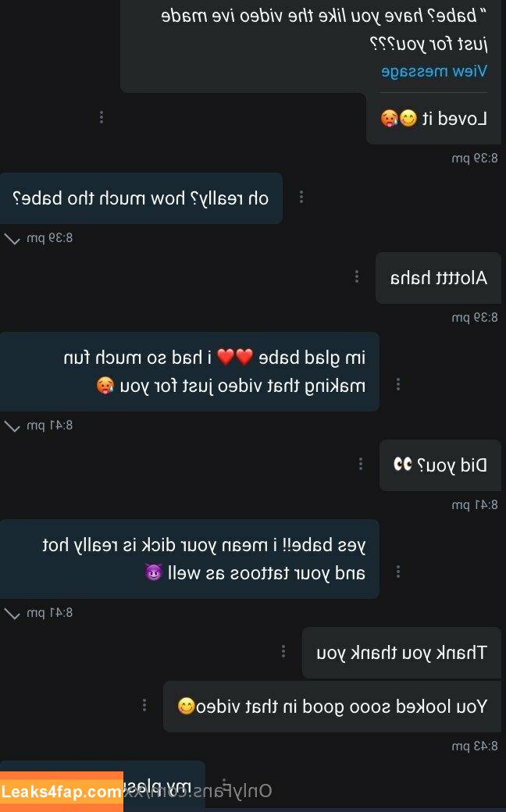Image resolution: width=506 pixels, height=812 pixels.
Task: Click the checkmark by the 8:41 pm under "yes babe" message
Action: tap(12, 614)
